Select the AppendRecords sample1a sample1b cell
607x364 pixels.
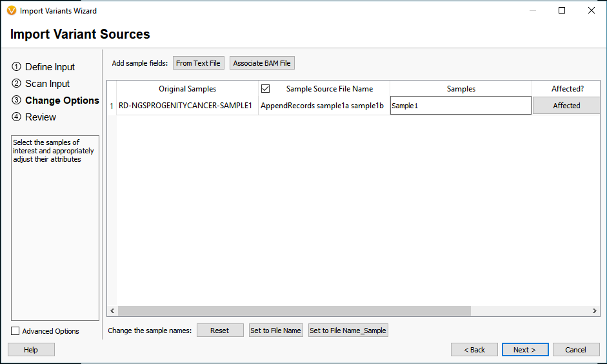click(x=324, y=106)
